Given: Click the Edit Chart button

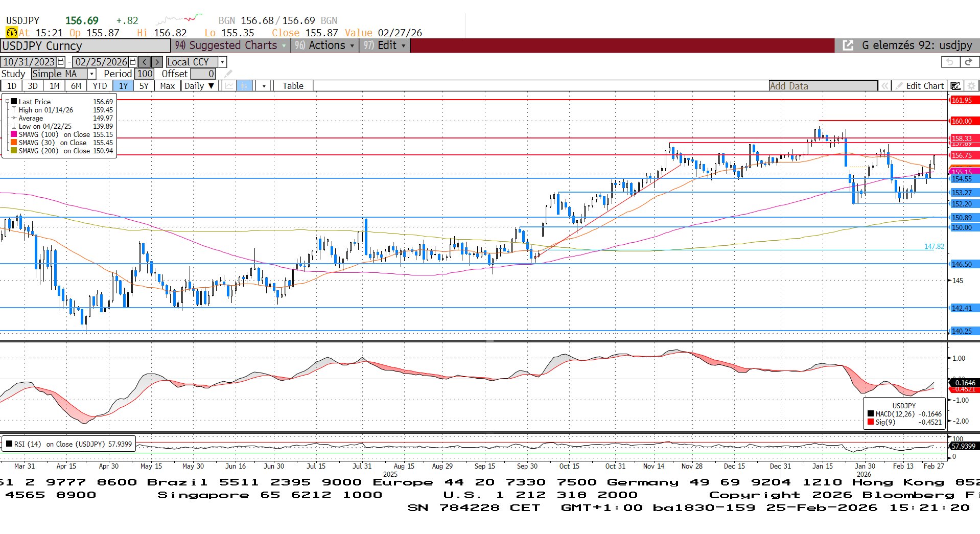Looking at the screenshot, I should [920, 86].
